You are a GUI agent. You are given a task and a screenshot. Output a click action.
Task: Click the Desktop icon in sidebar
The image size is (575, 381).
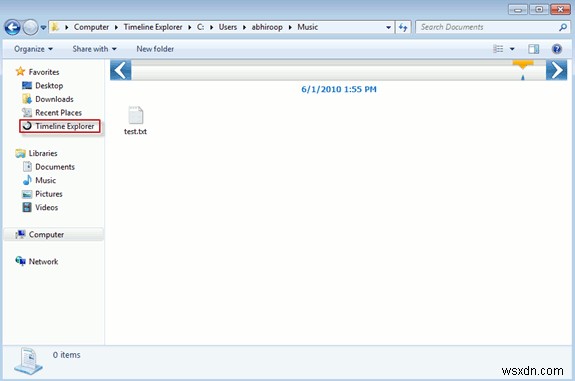[x=27, y=85]
